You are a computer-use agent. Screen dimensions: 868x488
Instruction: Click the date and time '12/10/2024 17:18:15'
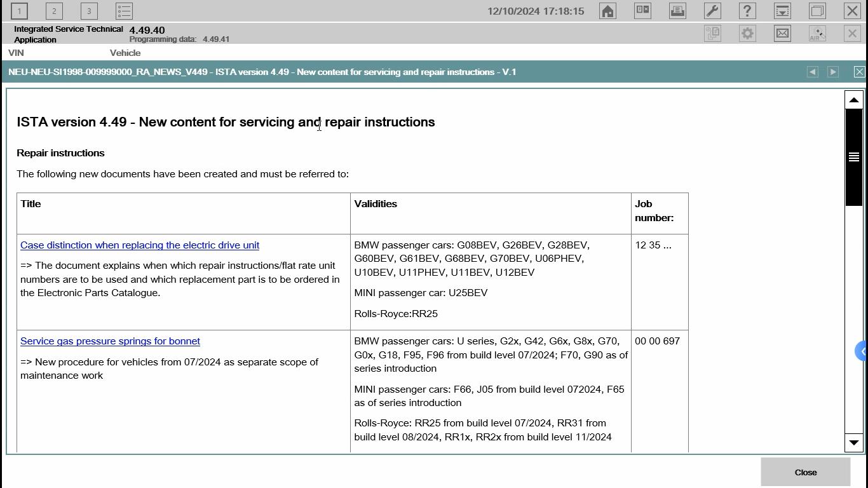[x=536, y=11]
